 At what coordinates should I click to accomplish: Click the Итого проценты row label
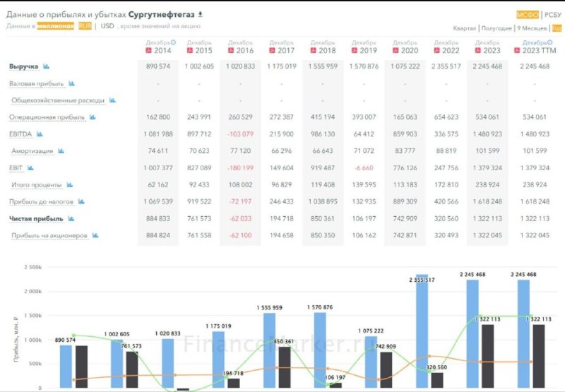(x=37, y=185)
